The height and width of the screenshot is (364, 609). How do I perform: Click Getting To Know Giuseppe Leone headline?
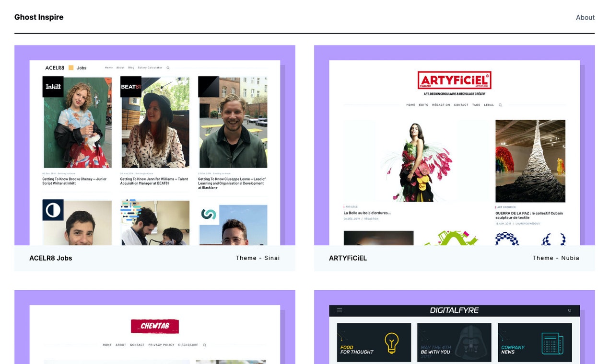[232, 183]
